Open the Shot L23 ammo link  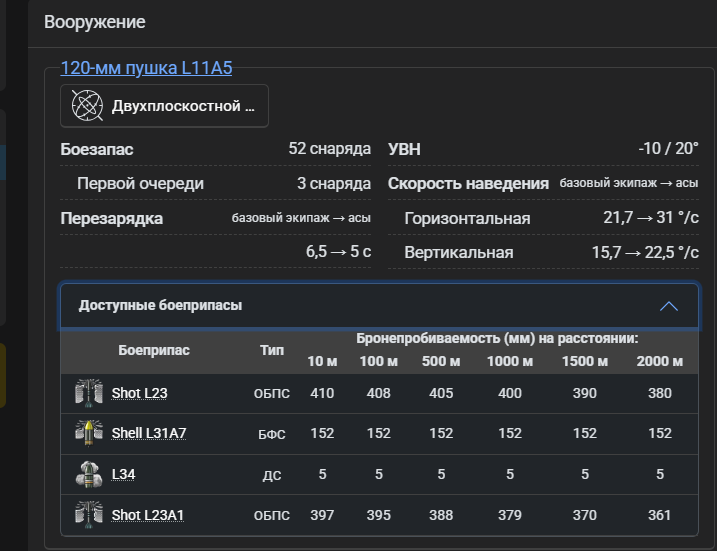(139, 393)
